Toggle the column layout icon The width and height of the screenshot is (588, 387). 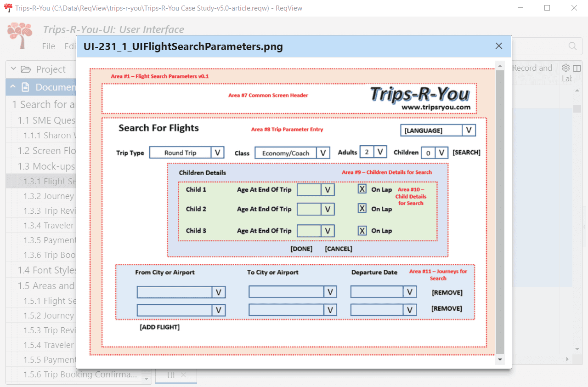[x=577, y=68]
